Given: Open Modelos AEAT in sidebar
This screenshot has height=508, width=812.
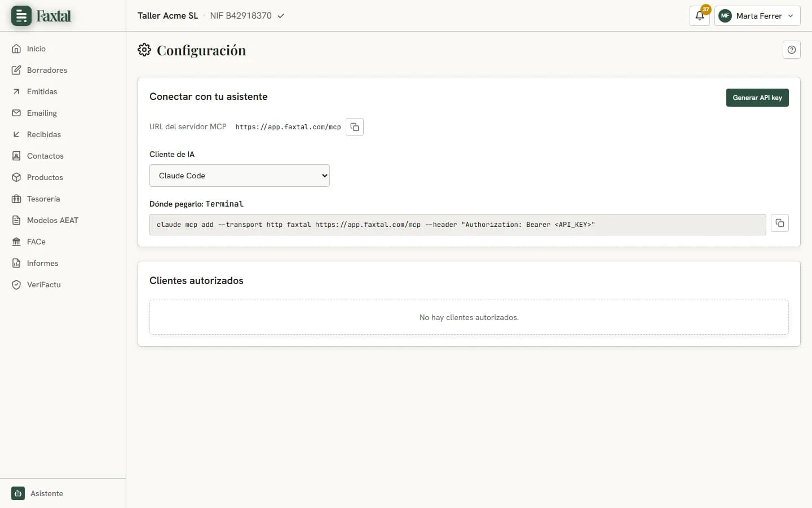Looking at the screenshot, I should click(x=52, y=220).
